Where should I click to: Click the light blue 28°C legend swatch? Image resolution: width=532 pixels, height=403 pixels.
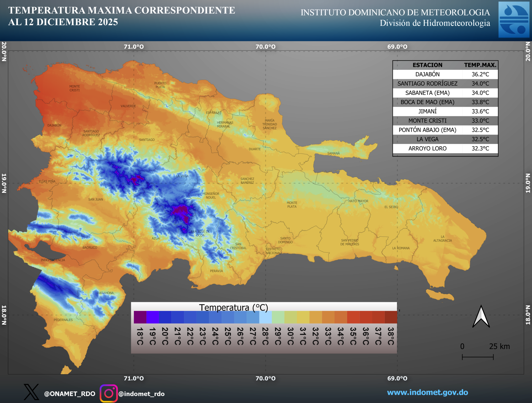(x=265, y=317)
